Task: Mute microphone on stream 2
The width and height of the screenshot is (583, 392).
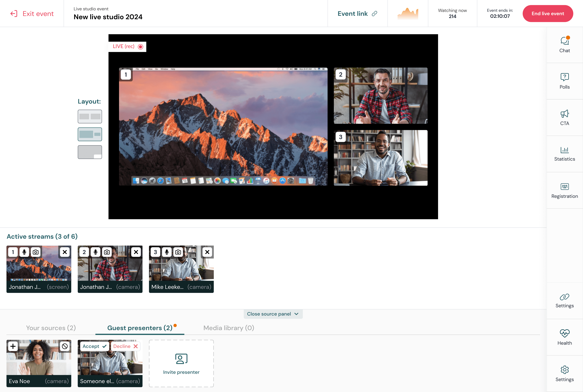Action: [x=96, y=252]
